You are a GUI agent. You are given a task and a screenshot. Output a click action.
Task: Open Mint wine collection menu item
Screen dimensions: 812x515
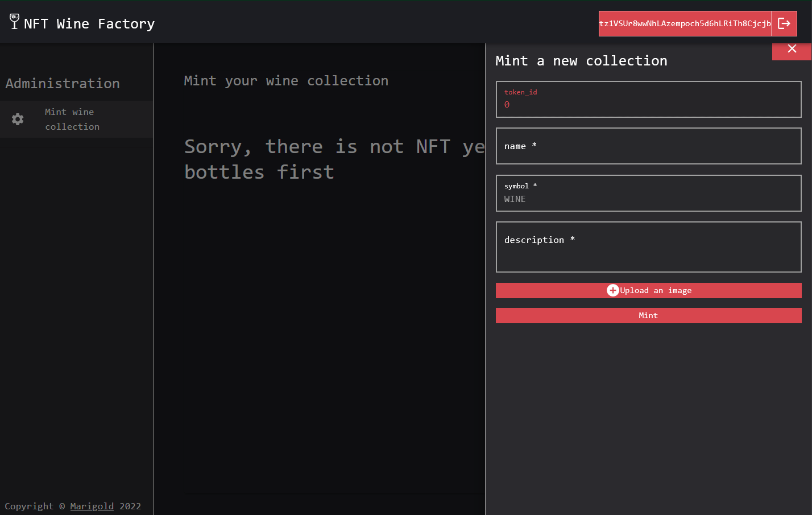pos(76,120)
